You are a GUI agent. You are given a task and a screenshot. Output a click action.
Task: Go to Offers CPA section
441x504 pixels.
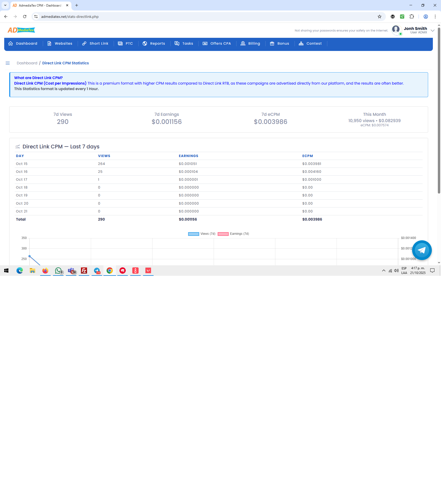[217, 44]
